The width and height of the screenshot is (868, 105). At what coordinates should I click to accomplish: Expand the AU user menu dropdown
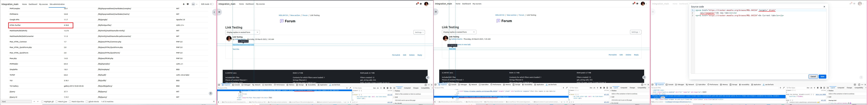pos(194,4)
